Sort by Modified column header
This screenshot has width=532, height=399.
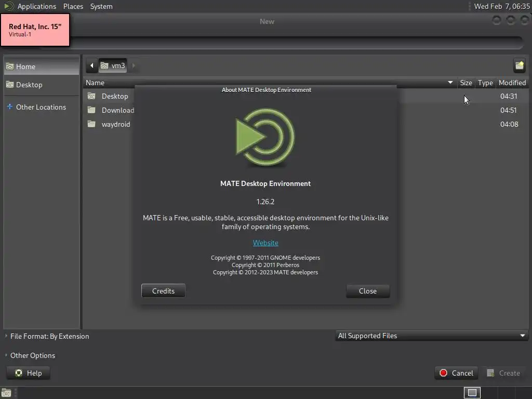point(512,83)
